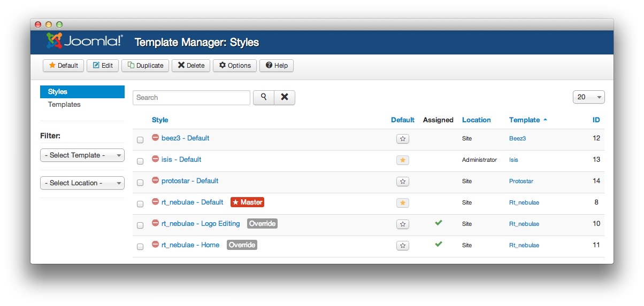Click the gold star for isis style
The image size is (644, 306).
403,160
